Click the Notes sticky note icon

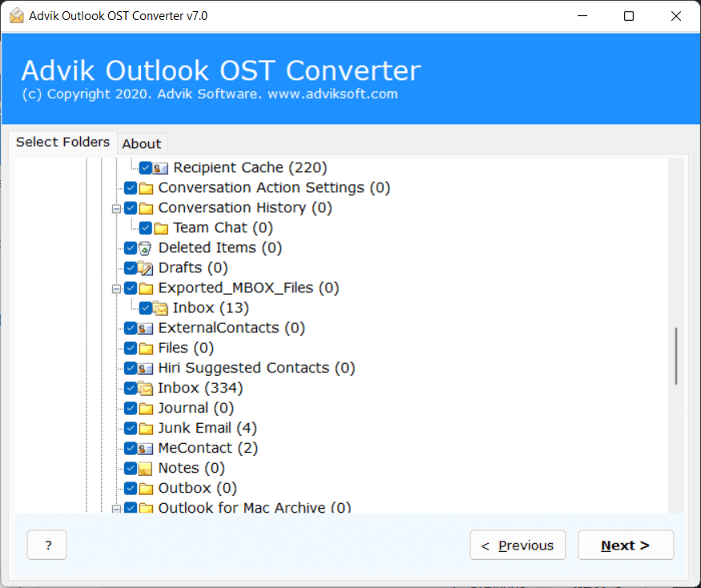click(x=145, y=469)
